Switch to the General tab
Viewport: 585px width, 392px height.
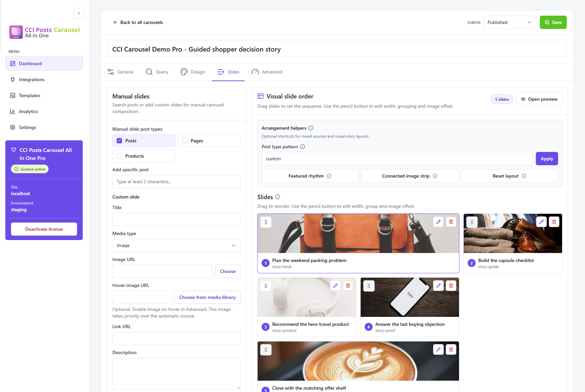[x=120, y=72]
